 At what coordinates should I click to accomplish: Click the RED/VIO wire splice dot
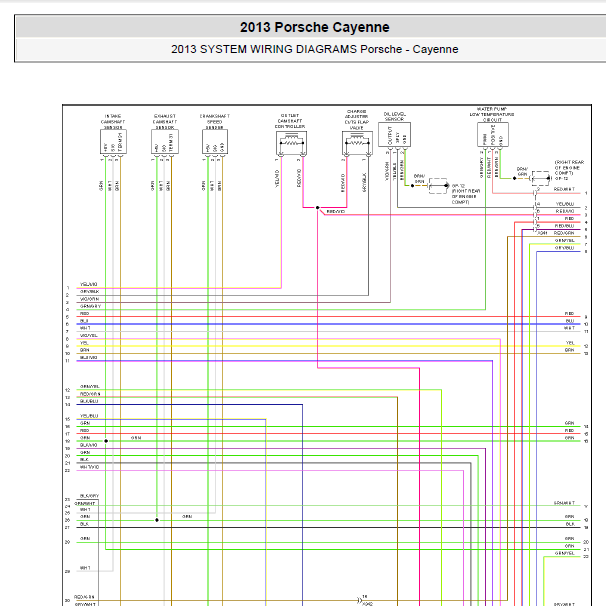pos(318,208)
